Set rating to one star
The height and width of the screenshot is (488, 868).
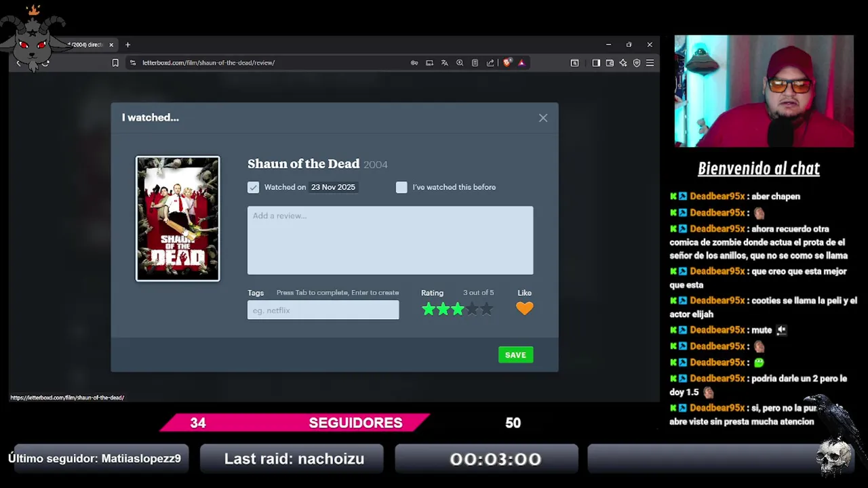[429, 309]
